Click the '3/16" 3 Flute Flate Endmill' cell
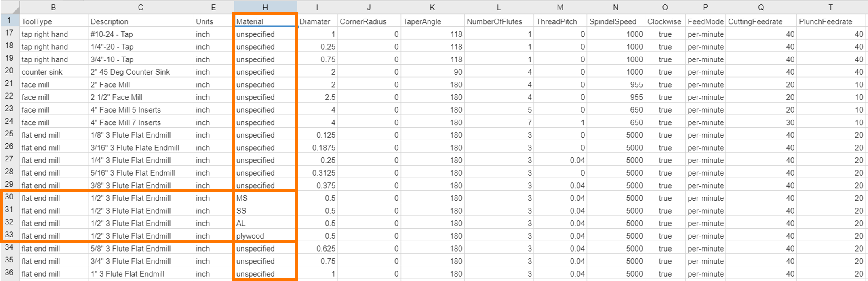This screenshot has width=868, height=281. point(140,148)
